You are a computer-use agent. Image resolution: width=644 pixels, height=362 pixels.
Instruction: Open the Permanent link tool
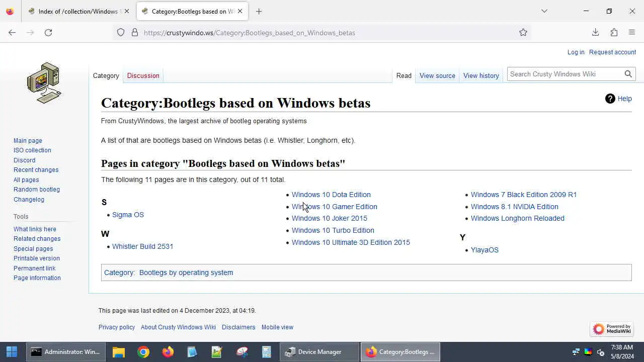[34, 268]
